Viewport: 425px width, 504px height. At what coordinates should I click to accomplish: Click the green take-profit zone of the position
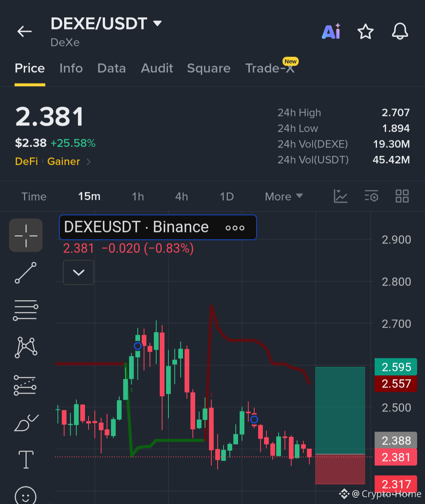340,410
